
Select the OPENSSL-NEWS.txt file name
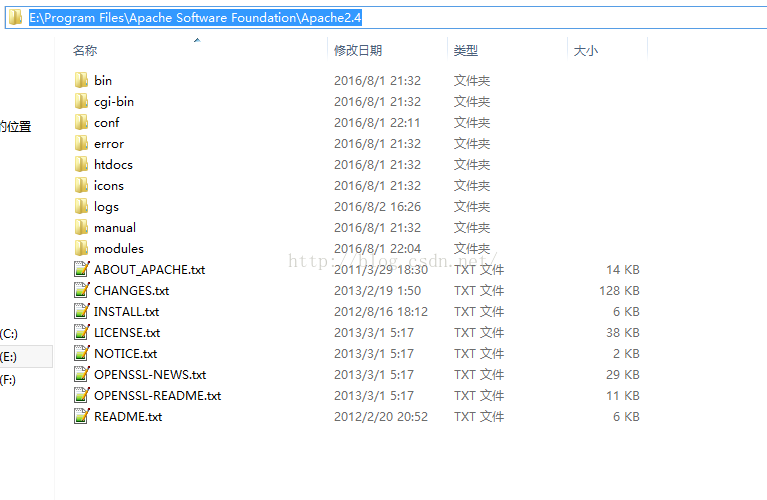150,375
